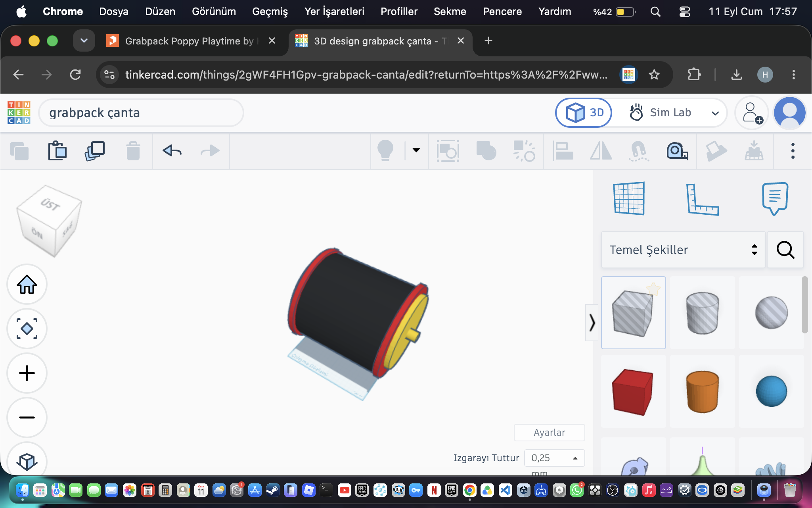This screenshot has height=508, width=812.
Task: Click the Paste clipboard icon
Action: point(57,151)
